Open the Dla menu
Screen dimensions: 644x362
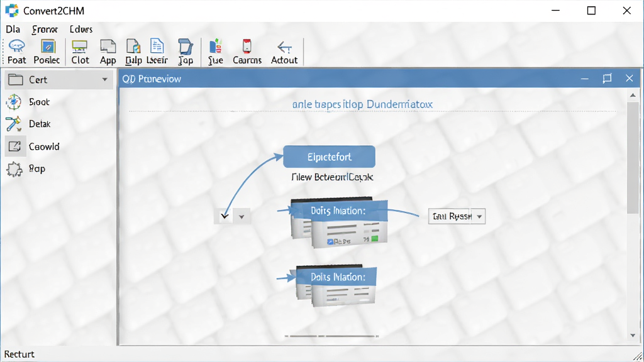point(13,29)
